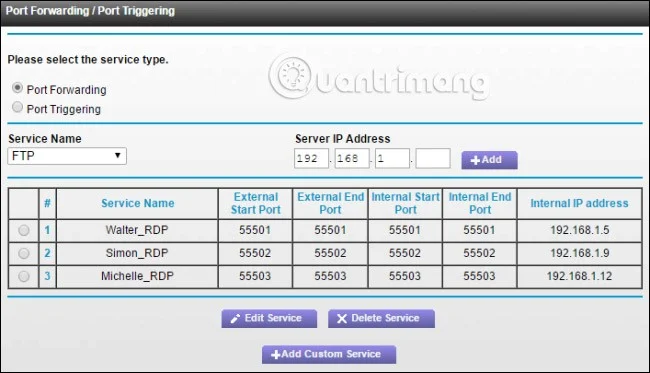Click Michelle_RDP external end port 55503
Viewport: 650px width, 373px height.
[330, 276]
